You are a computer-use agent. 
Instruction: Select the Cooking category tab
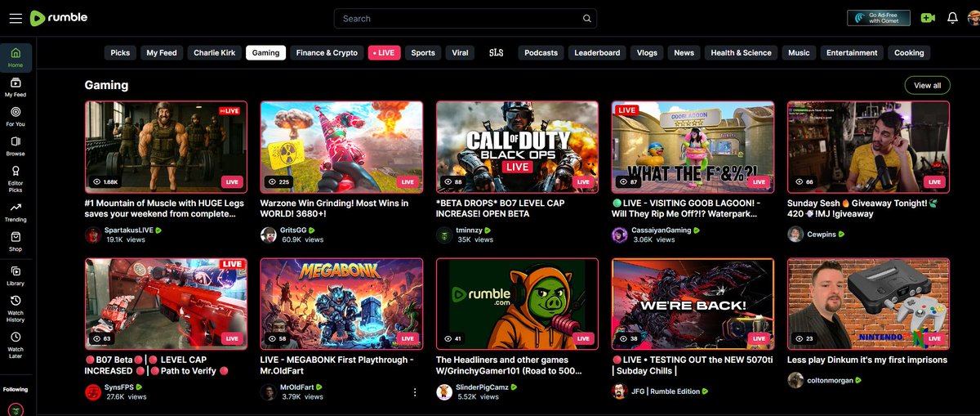[909, 52]
